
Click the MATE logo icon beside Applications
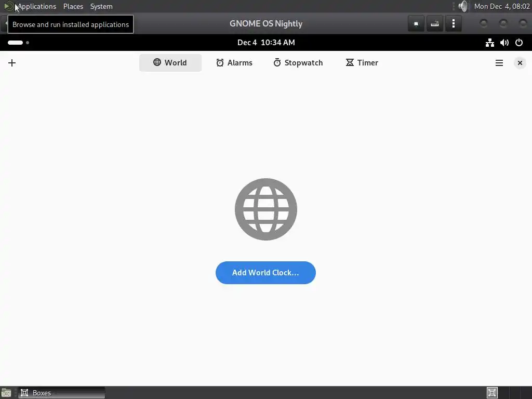click(8, 6)
